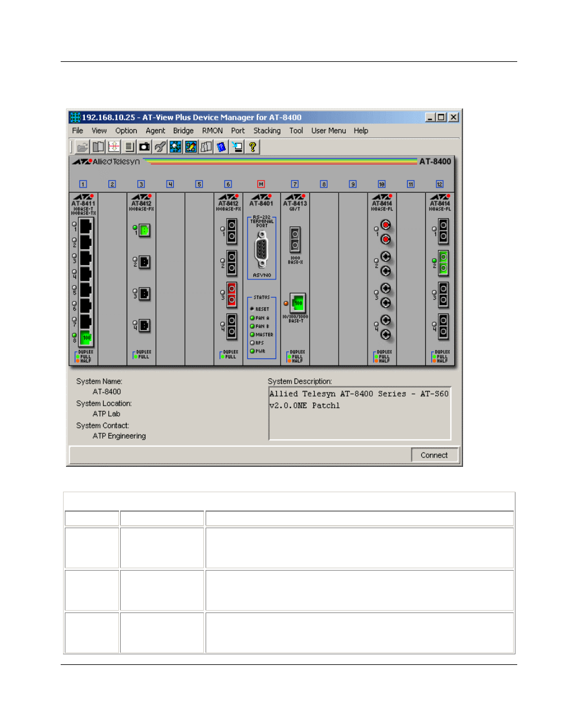Open the View menu

(99, 131)
